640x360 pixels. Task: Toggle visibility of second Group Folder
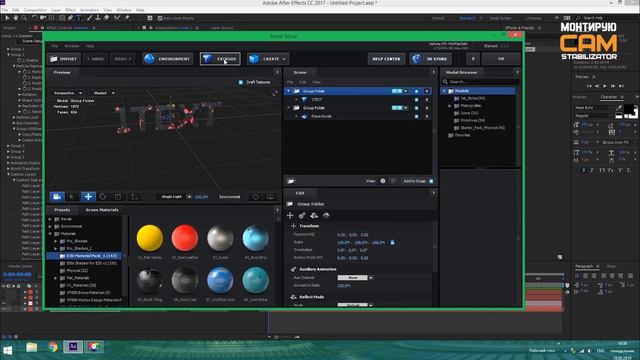pyautogui.click(x=416, y=108)
